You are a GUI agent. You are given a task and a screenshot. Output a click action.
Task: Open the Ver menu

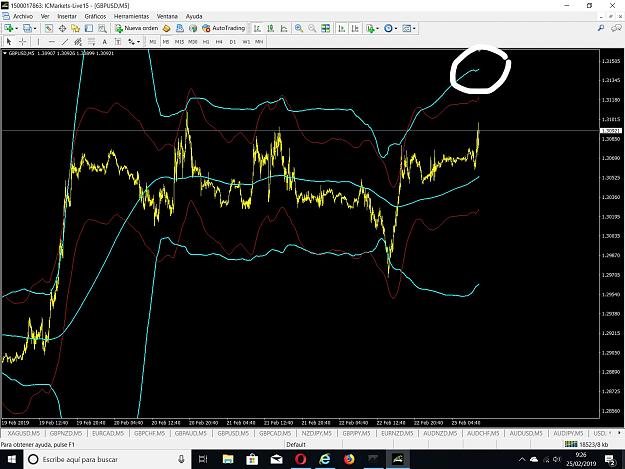pyautogui.click(x=45, y=16)
